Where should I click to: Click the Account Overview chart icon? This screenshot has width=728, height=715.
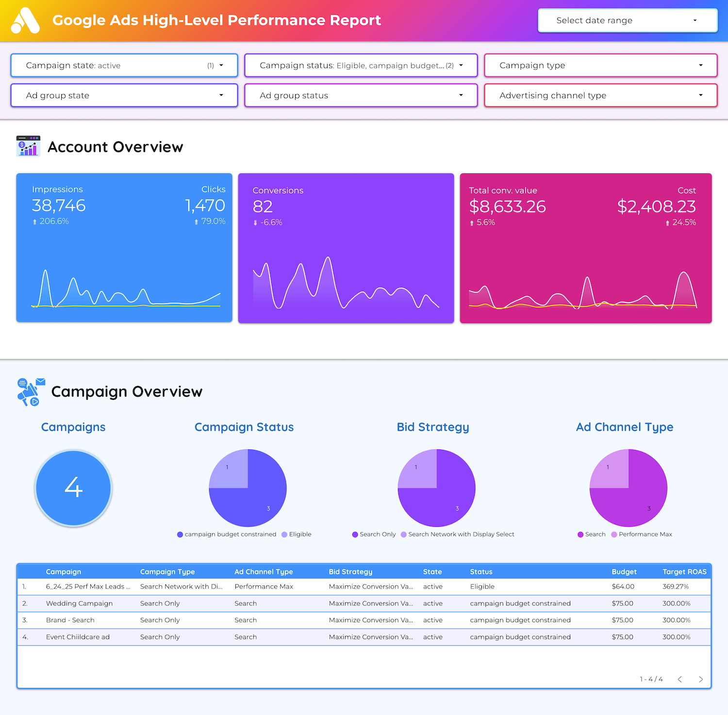(x=28, y=146)
